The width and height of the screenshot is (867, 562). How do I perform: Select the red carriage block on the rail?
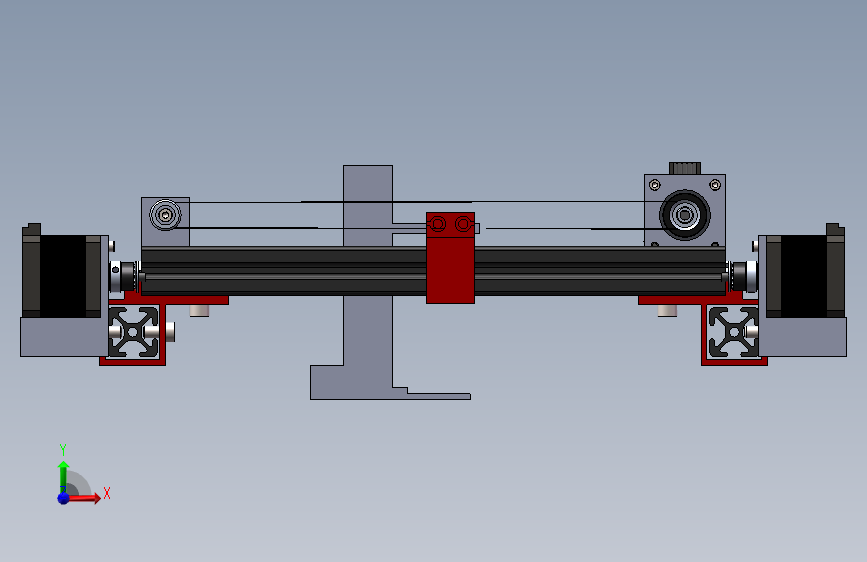pyautogui.click(x=450, y=258)
